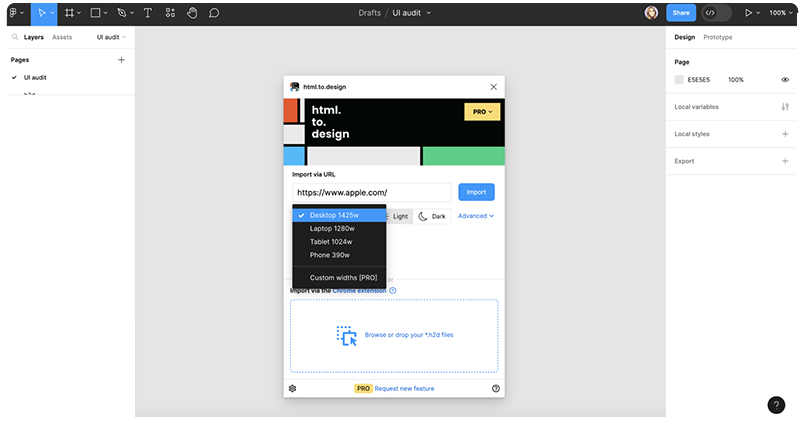Click the page opacity 100% field
This screenshot has width=800, height=427.
pyautogui.click(x=736, y=80)
